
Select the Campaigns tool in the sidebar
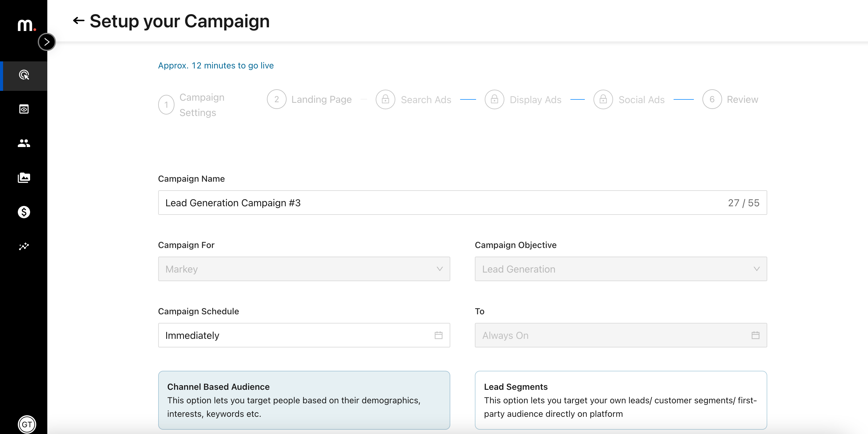coord(24,76)
